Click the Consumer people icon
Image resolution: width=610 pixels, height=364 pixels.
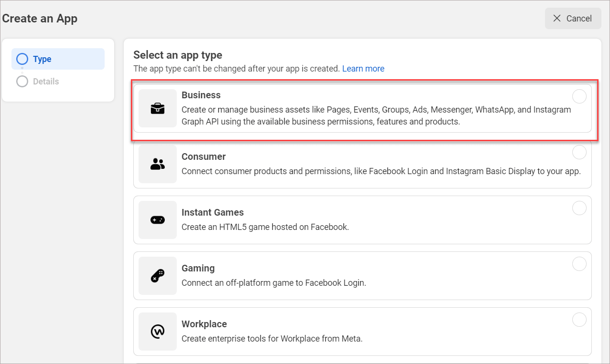click(x=158, y=164)
